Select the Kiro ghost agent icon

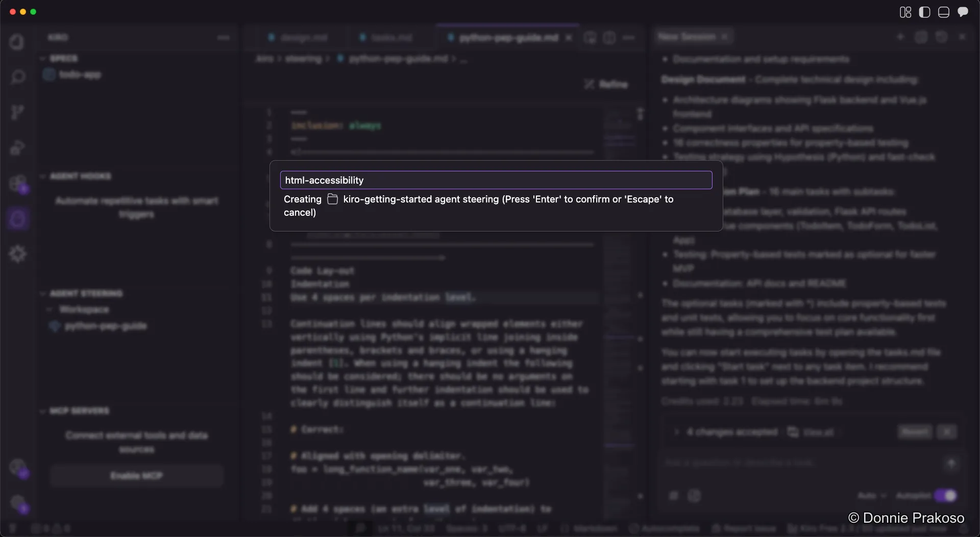click(18, 219)
